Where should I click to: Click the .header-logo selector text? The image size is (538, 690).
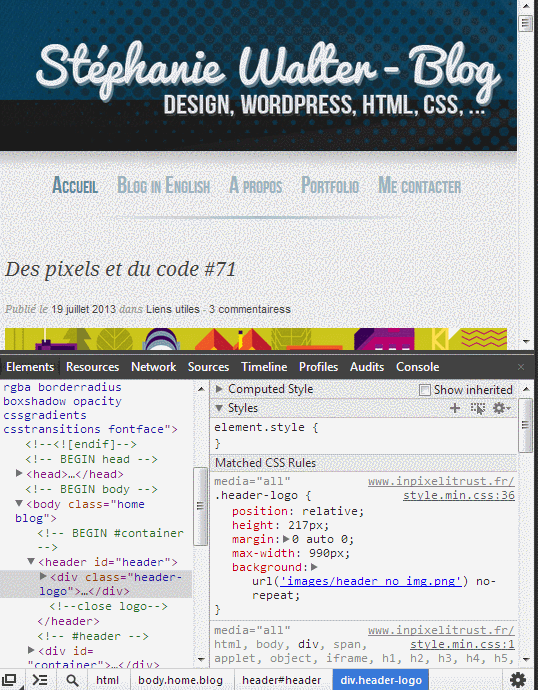tap(256, 495)
